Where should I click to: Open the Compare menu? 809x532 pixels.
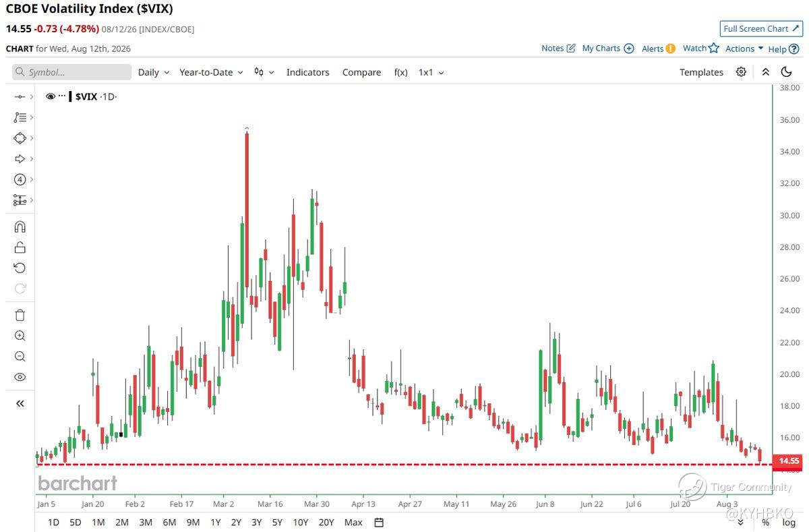(361, 72)
